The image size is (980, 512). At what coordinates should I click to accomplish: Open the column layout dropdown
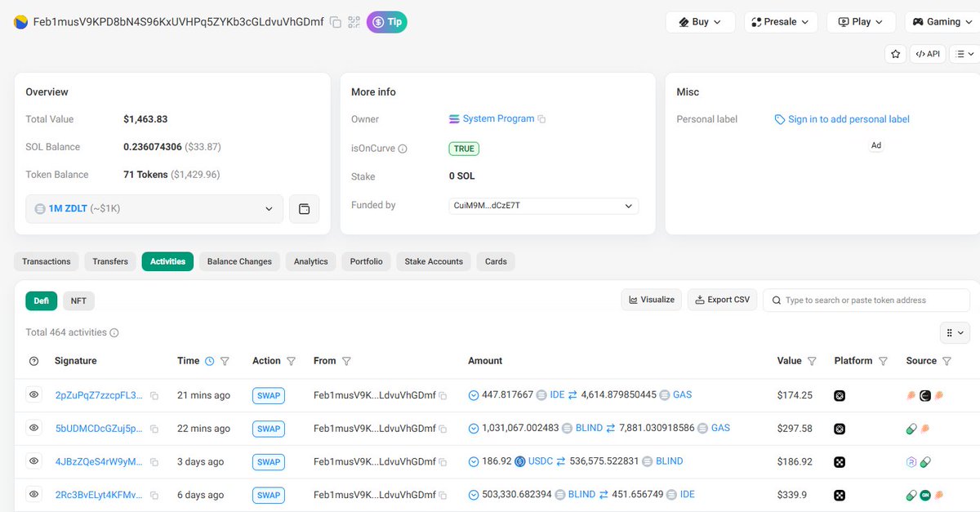955,332
